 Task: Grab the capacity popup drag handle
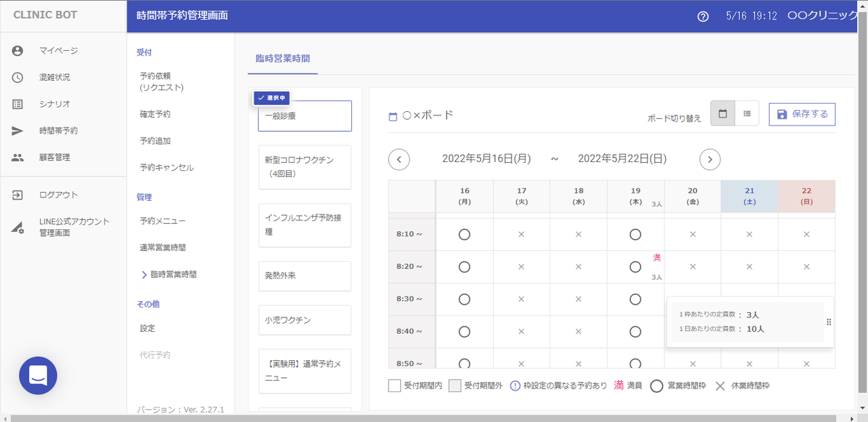click(x=828, y=322)
